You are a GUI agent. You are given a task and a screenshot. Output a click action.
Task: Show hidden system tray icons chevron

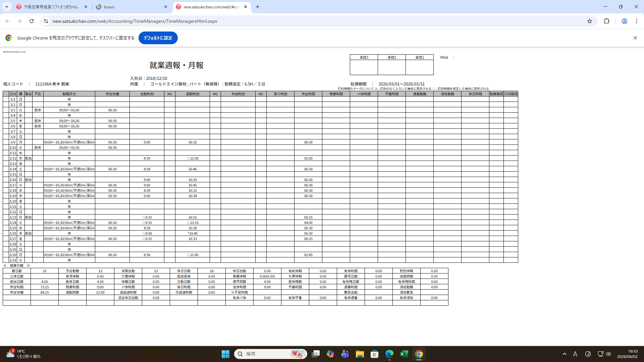(x=565, y=354)
